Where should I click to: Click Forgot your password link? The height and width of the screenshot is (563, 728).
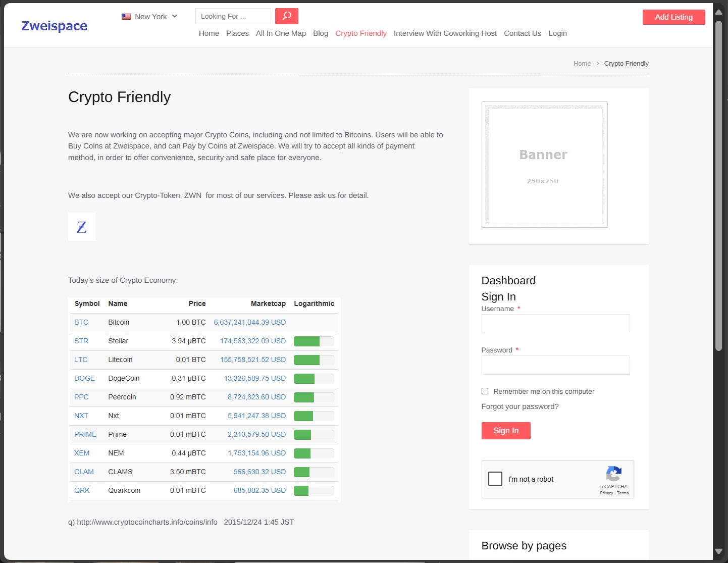click(x=520, y=406)
